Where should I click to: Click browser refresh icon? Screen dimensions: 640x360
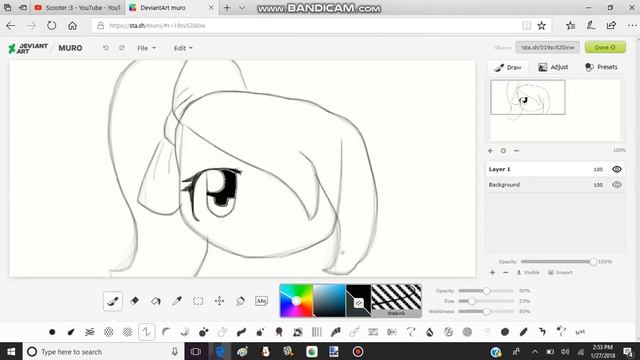[x=51, y=26]
